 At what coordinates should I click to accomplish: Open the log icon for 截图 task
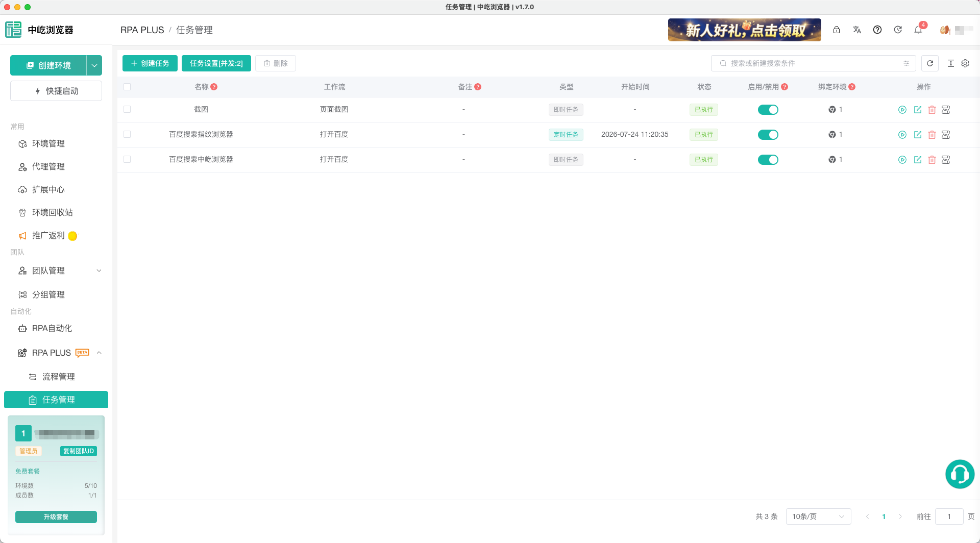946,110
